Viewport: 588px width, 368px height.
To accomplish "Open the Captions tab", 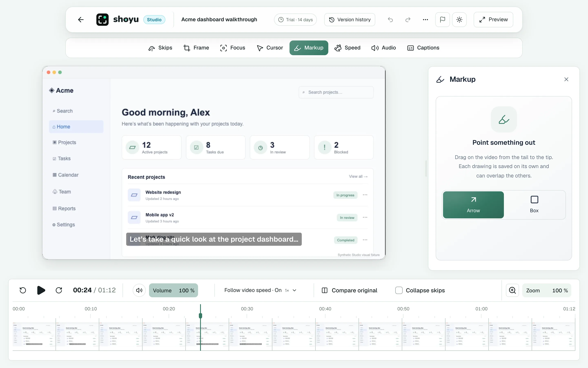I will pyautogui.click(x=423, y=48).
